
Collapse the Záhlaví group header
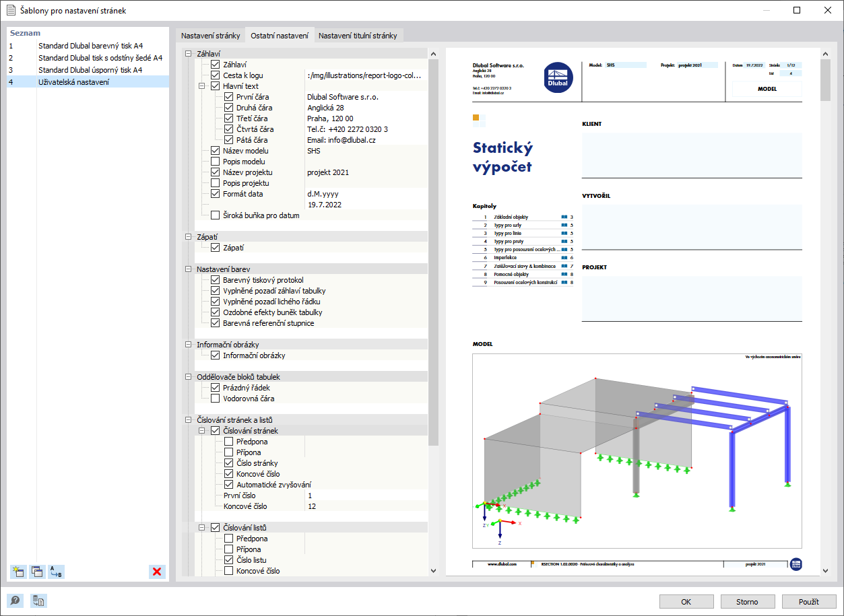tap(188, 54)
